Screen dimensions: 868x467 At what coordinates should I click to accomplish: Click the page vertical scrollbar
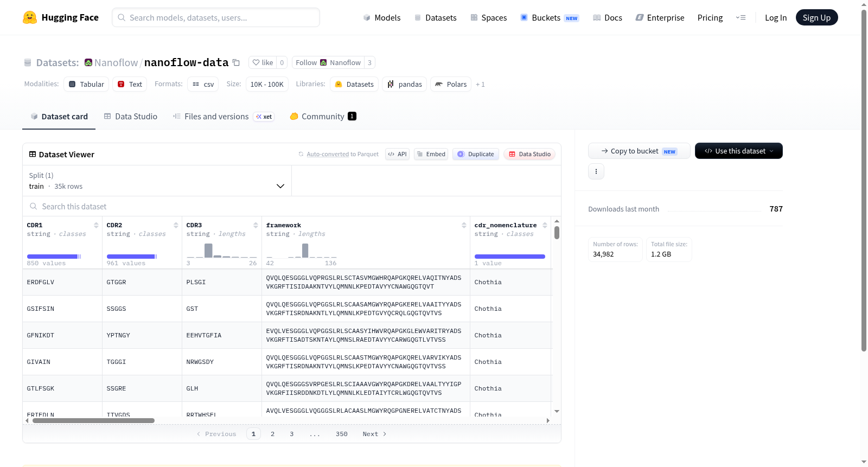point(864,181)
